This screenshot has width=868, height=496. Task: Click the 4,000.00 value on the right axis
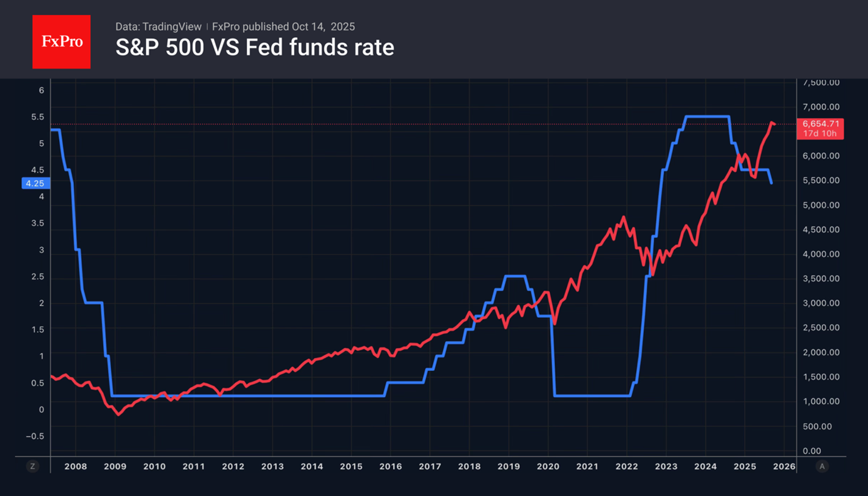(821, 254)
